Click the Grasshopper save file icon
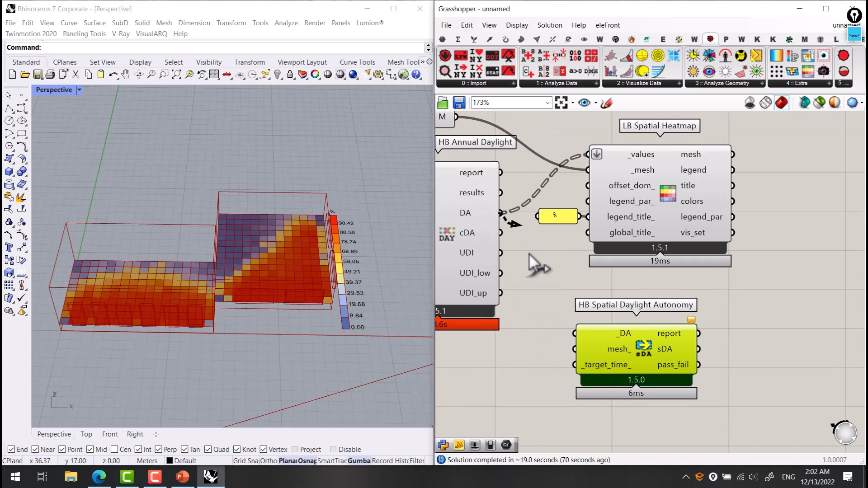 (x=459, y=103)
